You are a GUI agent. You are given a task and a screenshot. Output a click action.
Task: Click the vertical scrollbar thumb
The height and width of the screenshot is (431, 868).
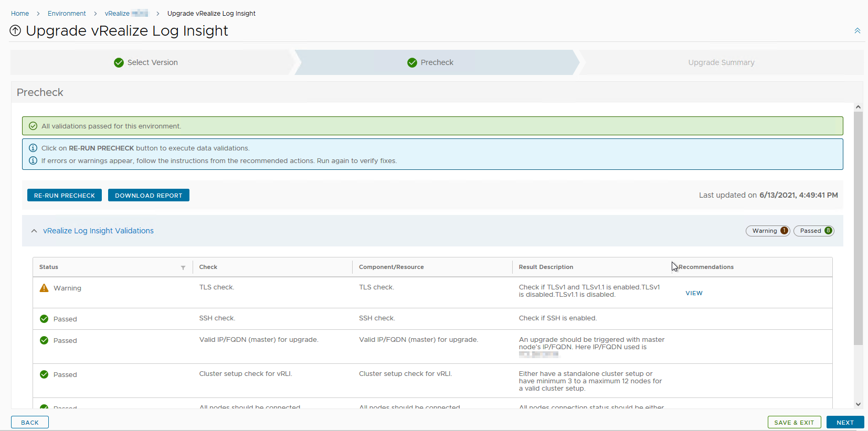(858, 228)
